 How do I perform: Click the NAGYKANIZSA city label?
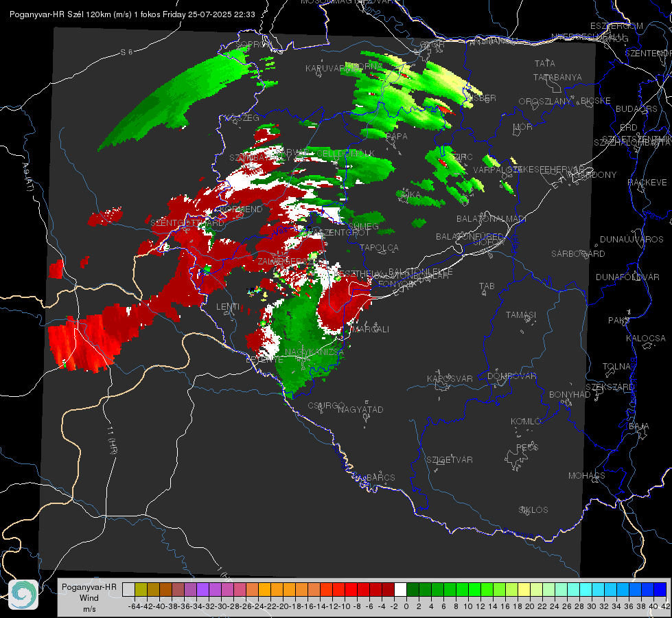314,352
